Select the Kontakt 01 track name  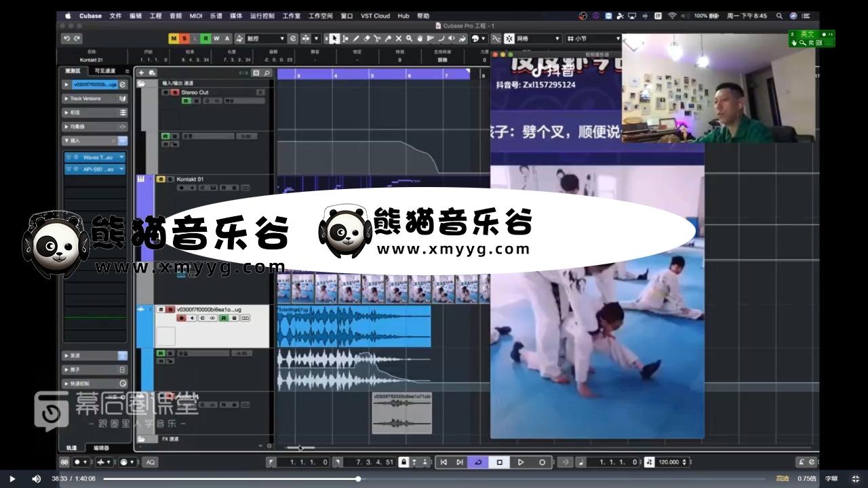[190, 179]
